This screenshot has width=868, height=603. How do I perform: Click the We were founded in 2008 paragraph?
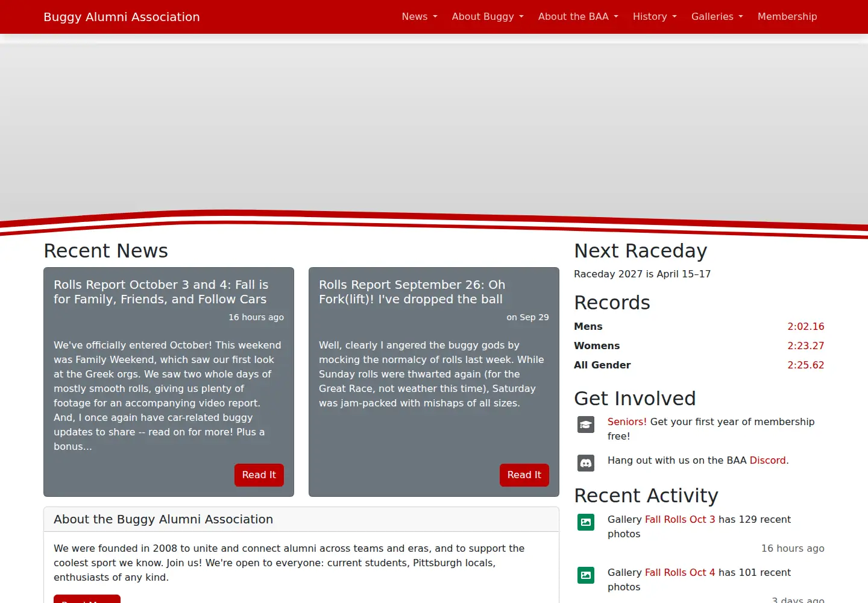tap(289, 563)
